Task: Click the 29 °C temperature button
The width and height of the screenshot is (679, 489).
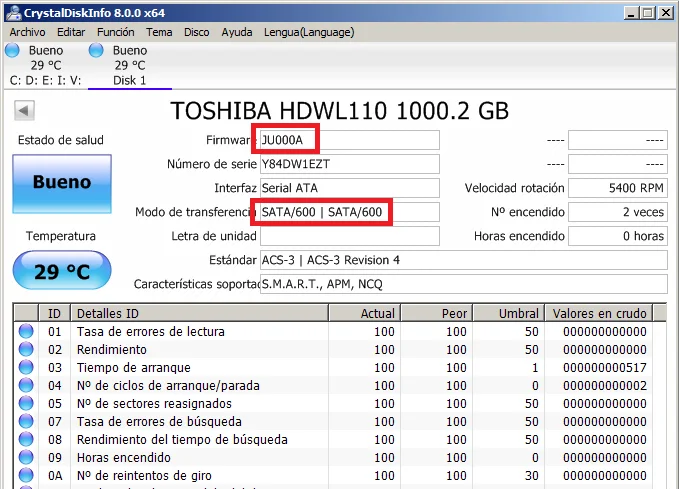Action: pos(62,270)
